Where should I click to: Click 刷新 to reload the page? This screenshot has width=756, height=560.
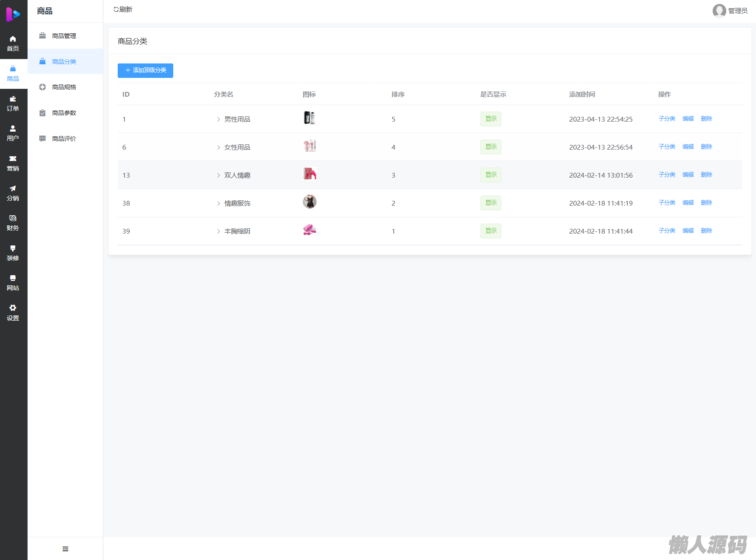123,10
